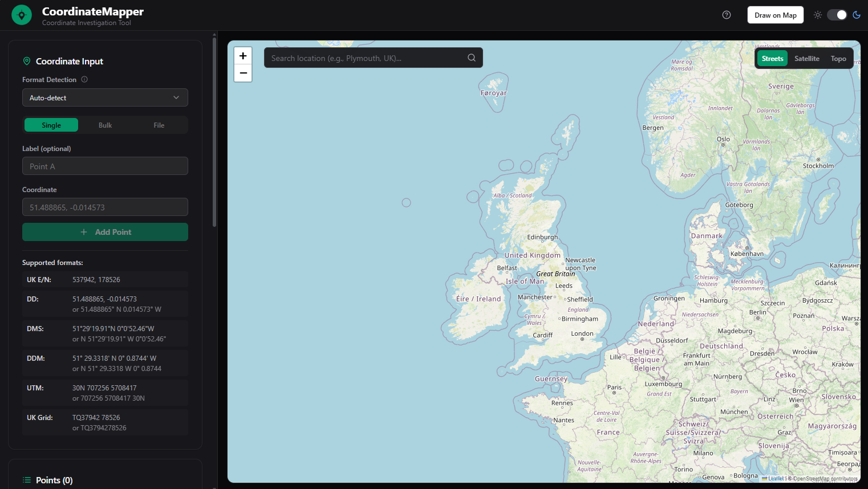Switch map layer to Satellite
The image size is (868, 489).
tap(806, 58)
